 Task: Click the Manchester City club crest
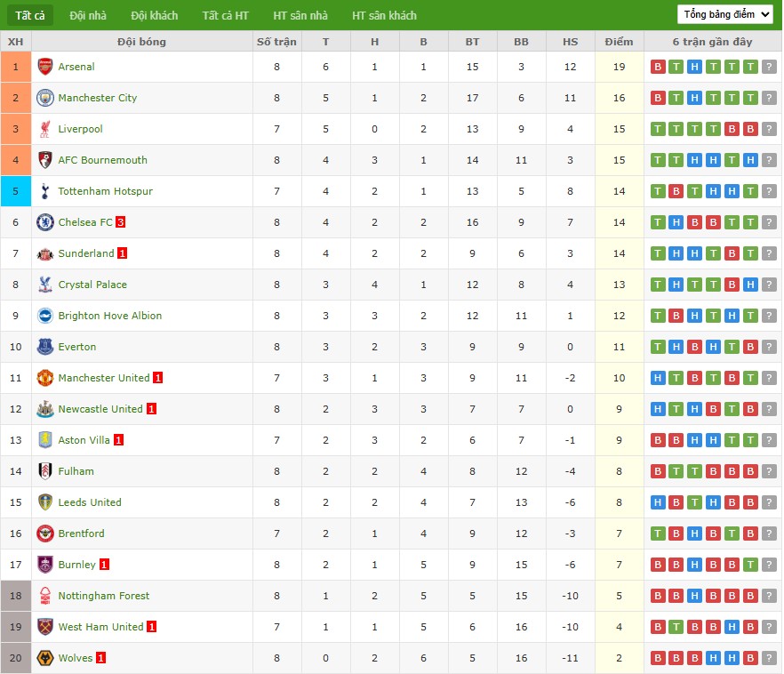[x=45, y=98]
